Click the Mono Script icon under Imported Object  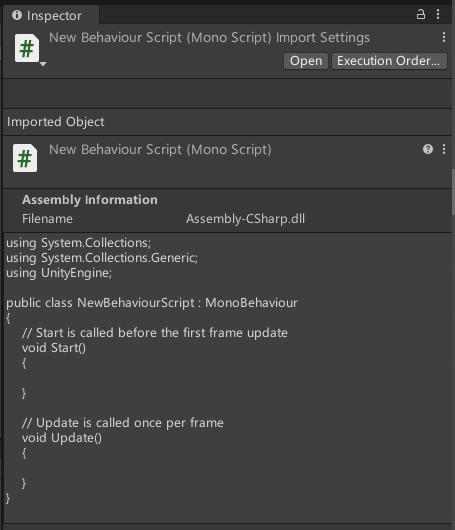25,158
